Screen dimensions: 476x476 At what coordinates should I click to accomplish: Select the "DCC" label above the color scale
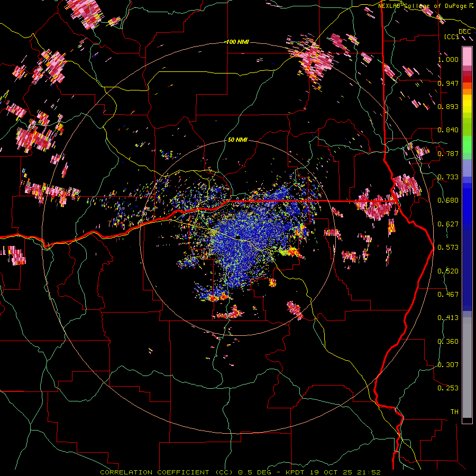click(x=464, y=32)
